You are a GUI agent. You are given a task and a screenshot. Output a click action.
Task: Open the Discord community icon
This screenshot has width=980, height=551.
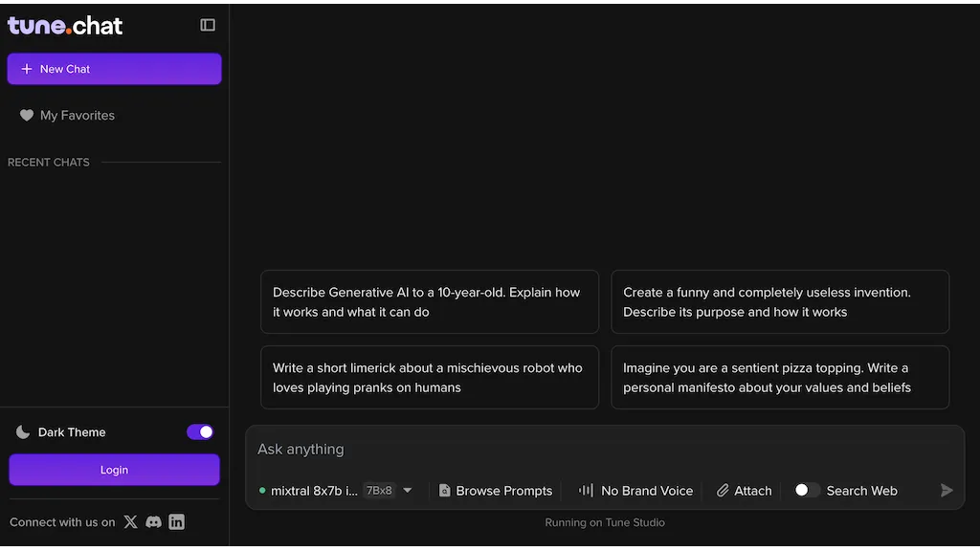153,521
